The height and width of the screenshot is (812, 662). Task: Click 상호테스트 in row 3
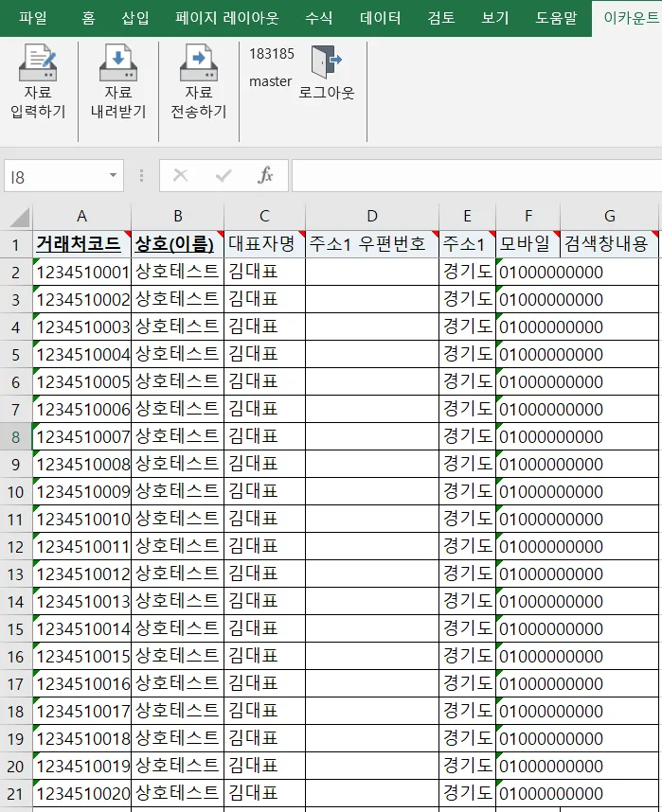(177, 299)
